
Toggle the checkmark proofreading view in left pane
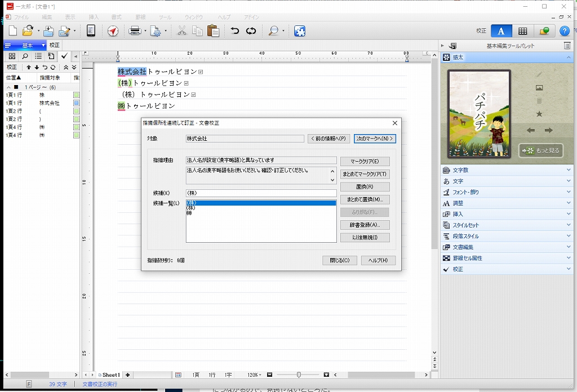point(64,56)
